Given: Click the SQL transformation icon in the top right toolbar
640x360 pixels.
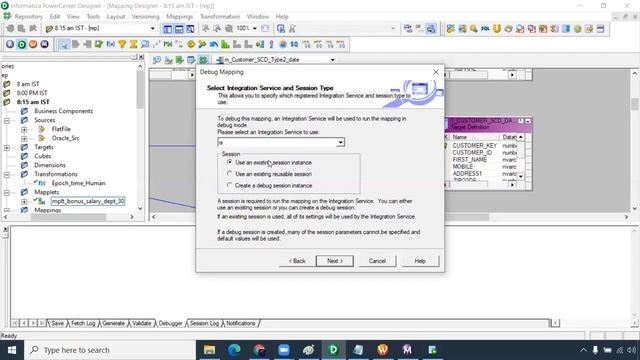Looking at the screenshot, I should [x=485, y=29].
